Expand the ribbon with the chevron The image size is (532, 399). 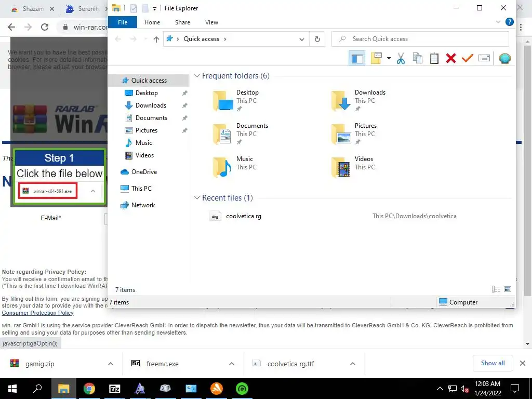tap(498, 22)
